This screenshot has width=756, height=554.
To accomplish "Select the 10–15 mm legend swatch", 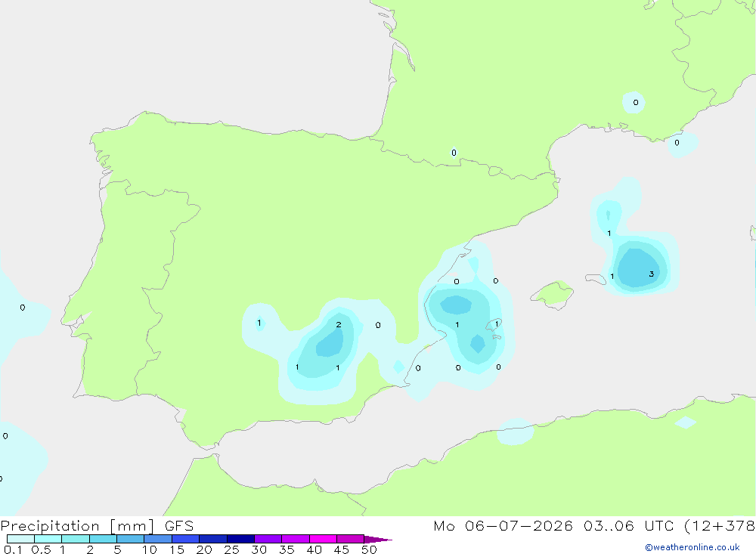I will (x=158, y=539).
